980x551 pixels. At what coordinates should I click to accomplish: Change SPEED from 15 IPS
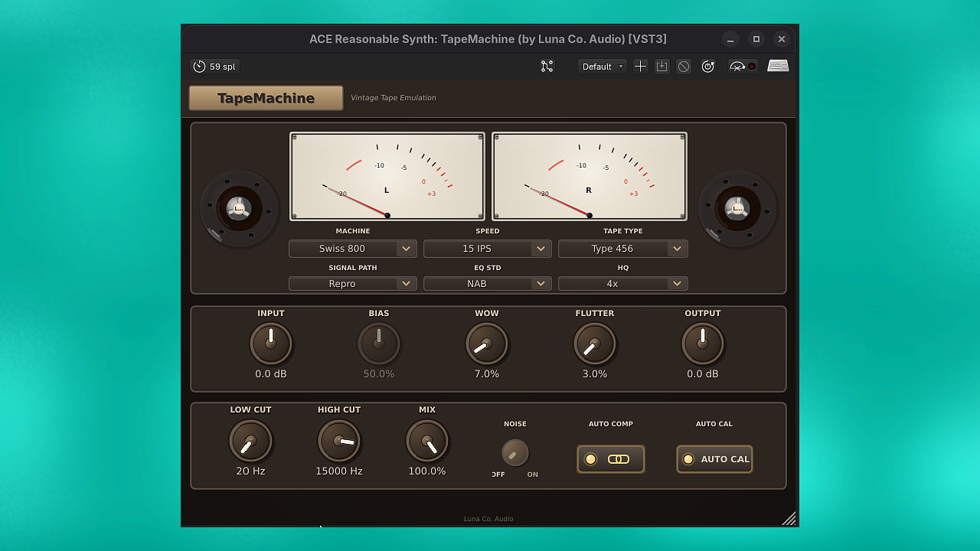(488, 248)
